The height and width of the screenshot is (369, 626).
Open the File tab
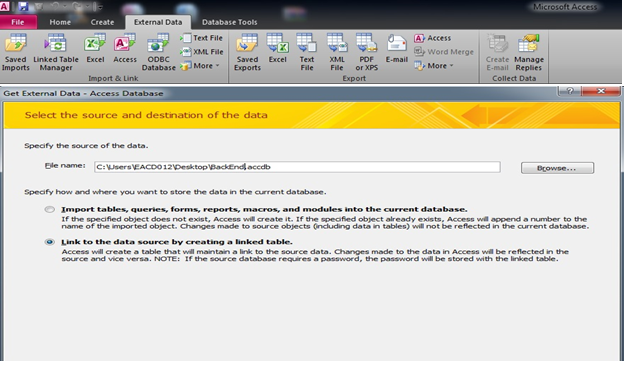pos(18,22)
